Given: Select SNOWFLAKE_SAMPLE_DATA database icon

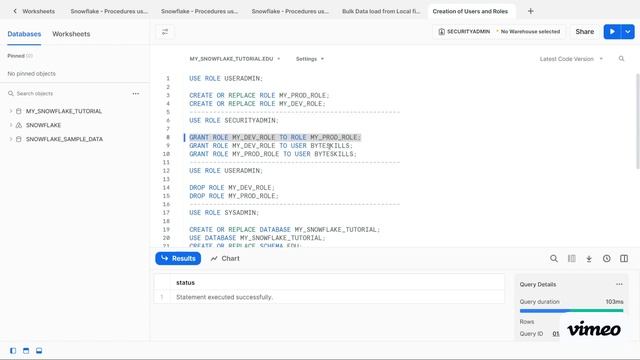Looking at the screenshot, I should click(18, 139).
